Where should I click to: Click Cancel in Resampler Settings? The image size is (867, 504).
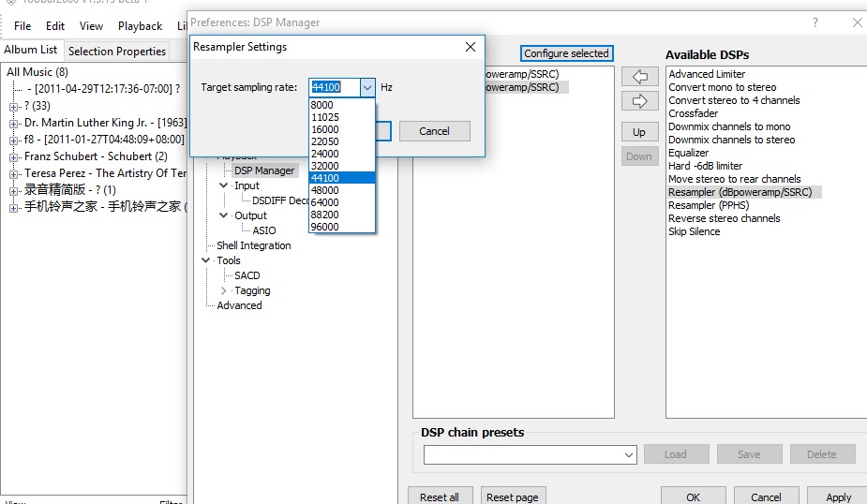(x=434, y=131)
